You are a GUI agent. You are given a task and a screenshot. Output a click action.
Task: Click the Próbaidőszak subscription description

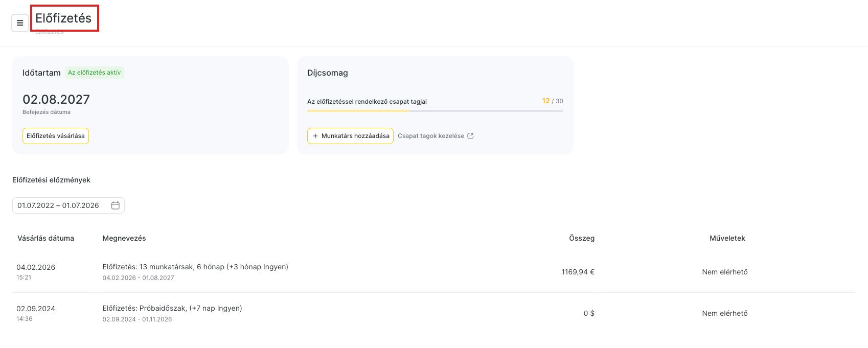coord(172,308)
